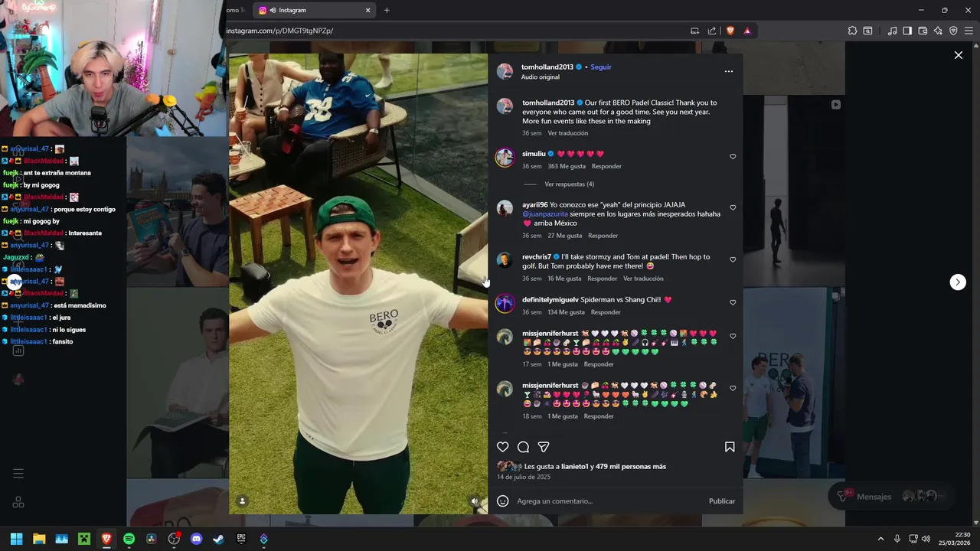This screenshot has height=551, width=980.
Task: Like ayarii96's comment heart
Action: point(733,207)
